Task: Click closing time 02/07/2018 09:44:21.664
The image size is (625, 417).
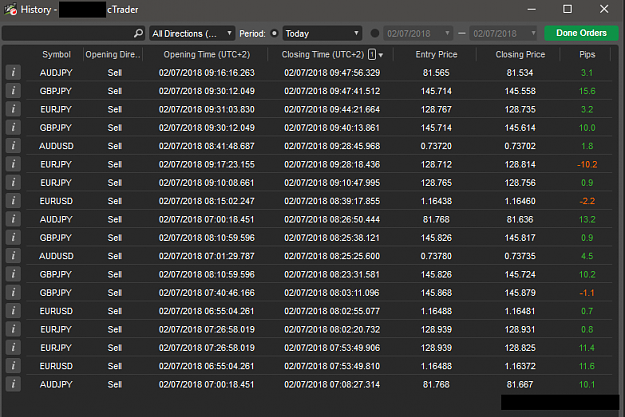Action: pos(332,109)
